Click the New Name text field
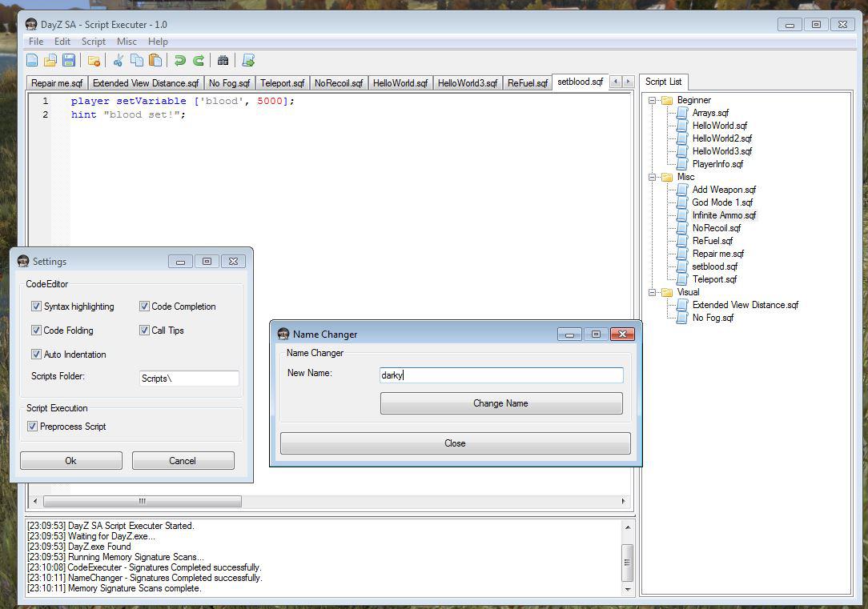 [x=500, y=375]
